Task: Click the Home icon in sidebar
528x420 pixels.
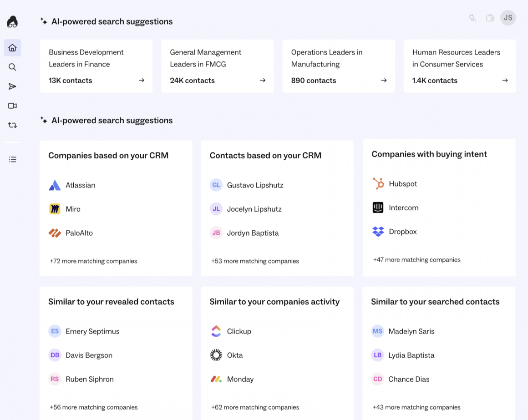Action: pyautogui.click(x=12, y=48)
